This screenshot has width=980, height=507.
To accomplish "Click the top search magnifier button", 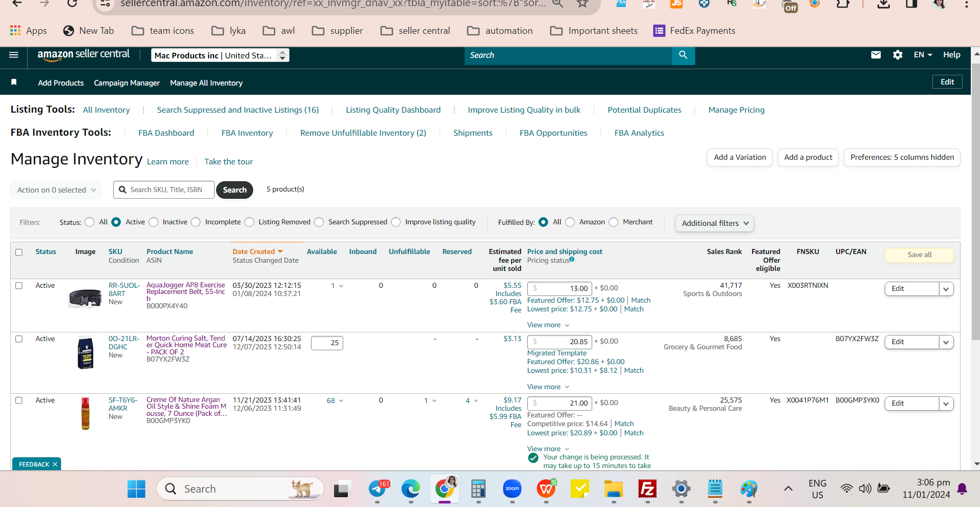I will 683,55.
